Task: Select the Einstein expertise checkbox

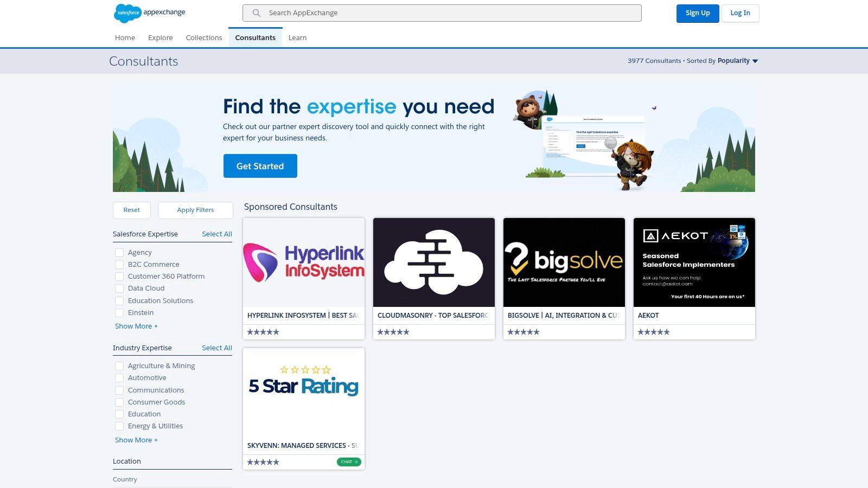Action: pos(119,313)
